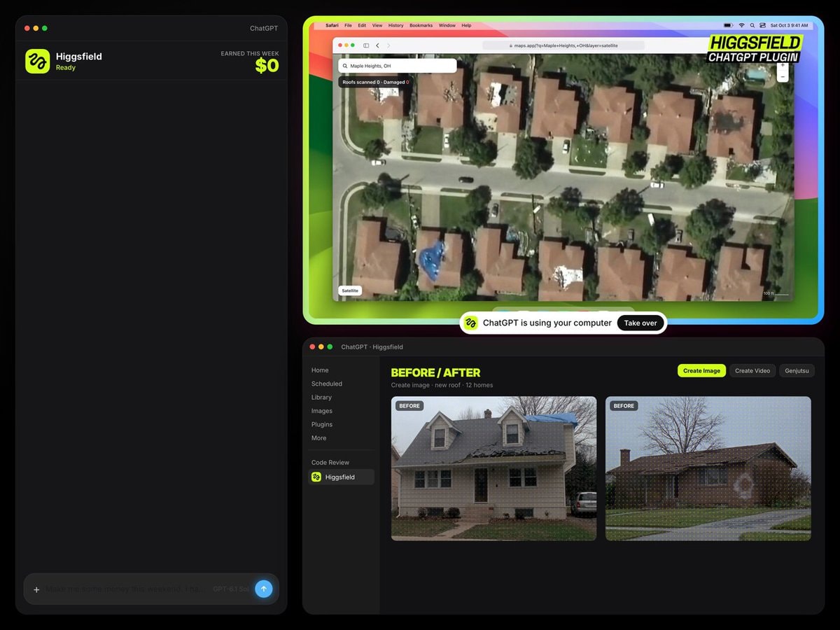Open the Wi-Fi status icon in the menu bar
The height and width of the screenshot is (630, 840).
[741, 25]
